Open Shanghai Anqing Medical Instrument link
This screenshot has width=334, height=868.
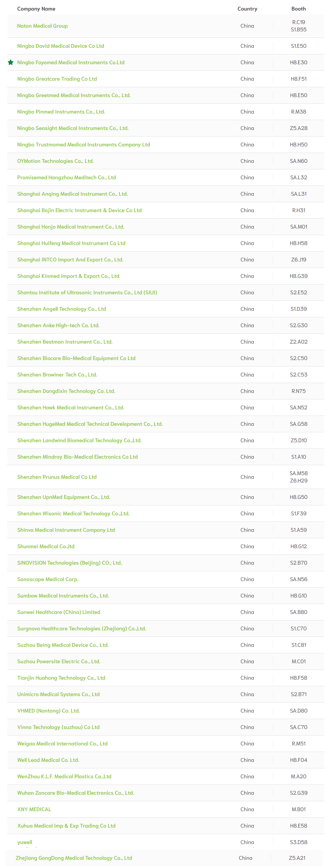(x=72, y=194)
